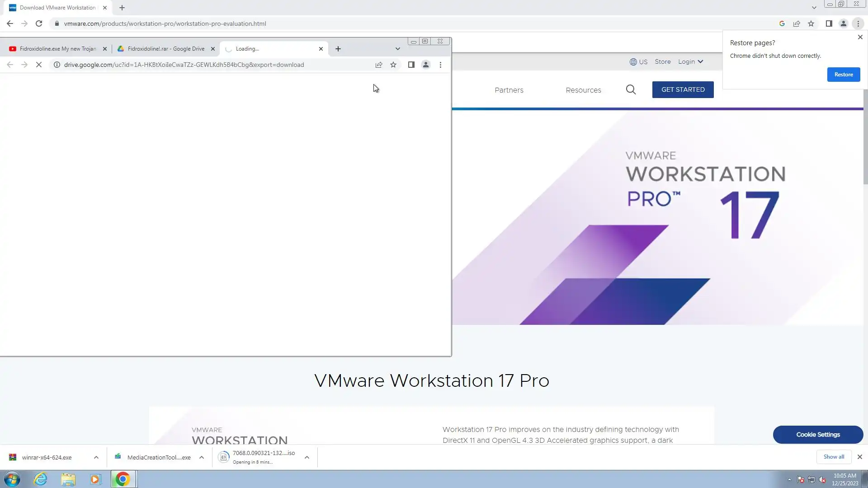Toggle side panel icon in VMware window toolbar

[x=829, y=23]
